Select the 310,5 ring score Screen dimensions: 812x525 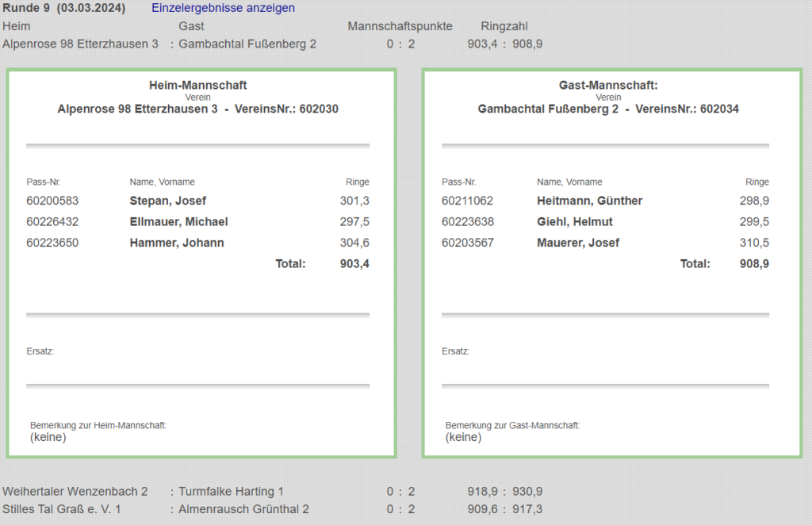753,243
